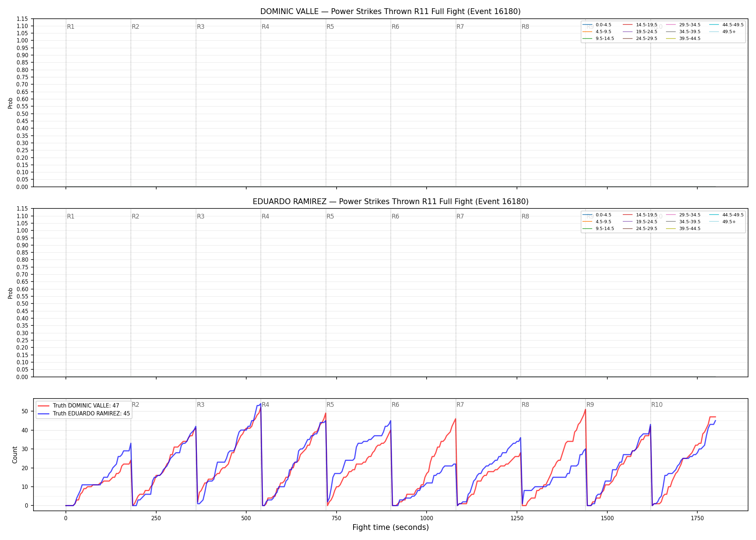The image size is (756, 540).
Task: Click 'Prob' y-axis label of EDUARDO RAMIREZ plot
Action: 10,293
